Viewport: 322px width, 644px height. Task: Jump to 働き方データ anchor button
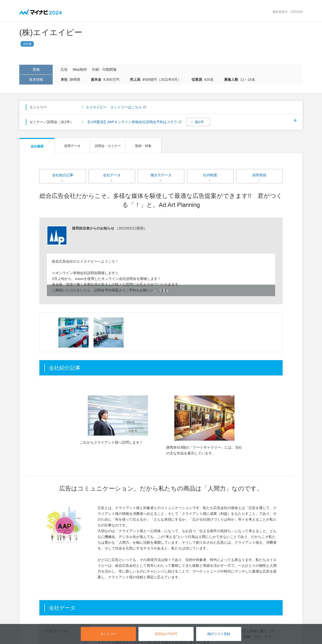tap(161, 176)
